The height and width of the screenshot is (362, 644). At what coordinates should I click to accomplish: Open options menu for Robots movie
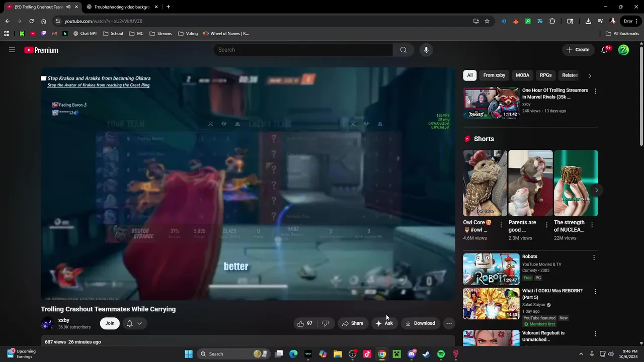pyautogui.click(x=594, y=257)
